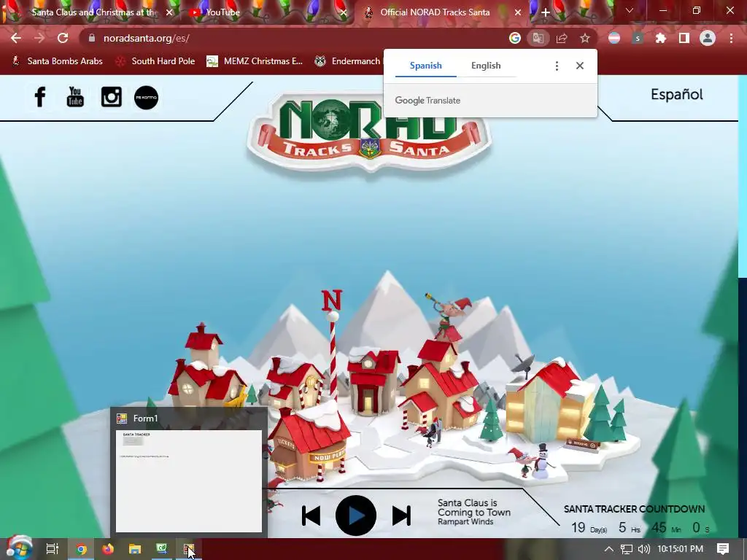Close the YouTube browser tab

coord(344,12)
